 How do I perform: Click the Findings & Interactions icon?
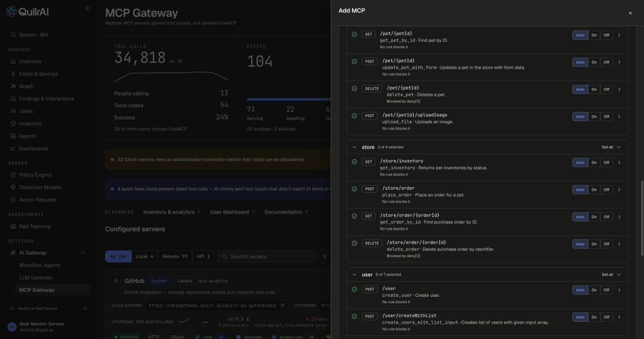[x=13, y=99]
